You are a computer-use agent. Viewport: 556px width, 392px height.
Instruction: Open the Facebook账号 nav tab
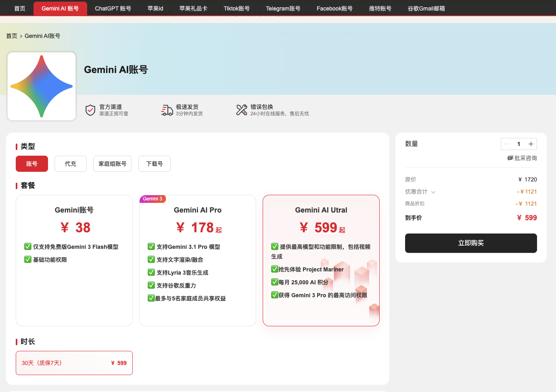(334, 8)
